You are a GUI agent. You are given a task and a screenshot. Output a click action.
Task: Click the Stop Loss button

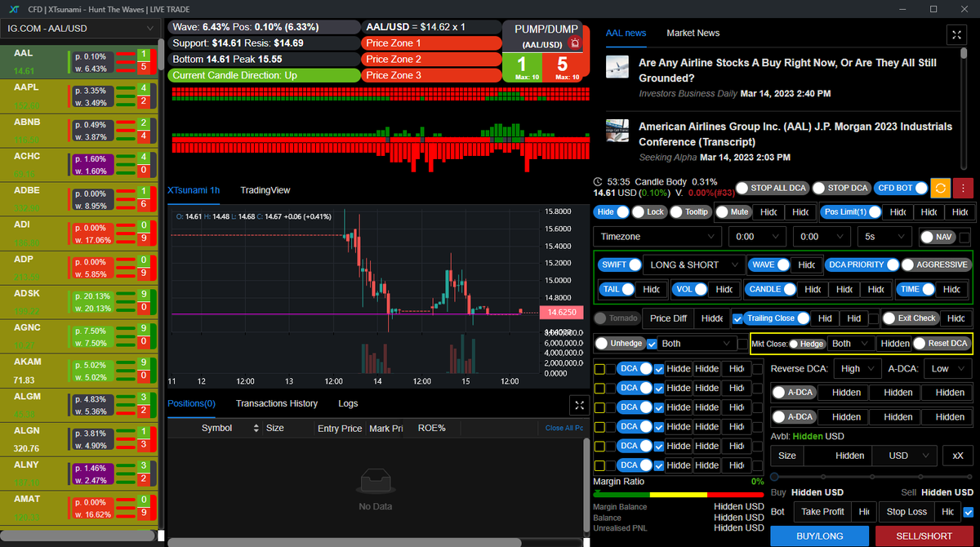[x=907, y=512]
